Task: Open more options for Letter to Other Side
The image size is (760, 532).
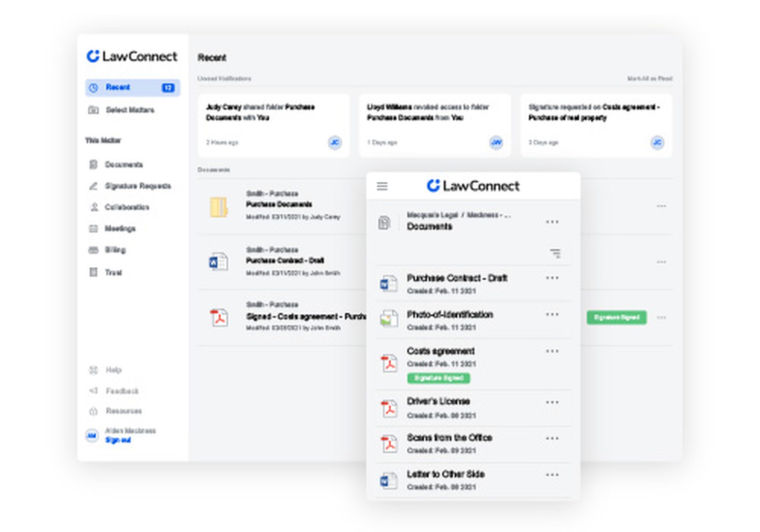Action: tap(552, 475)
